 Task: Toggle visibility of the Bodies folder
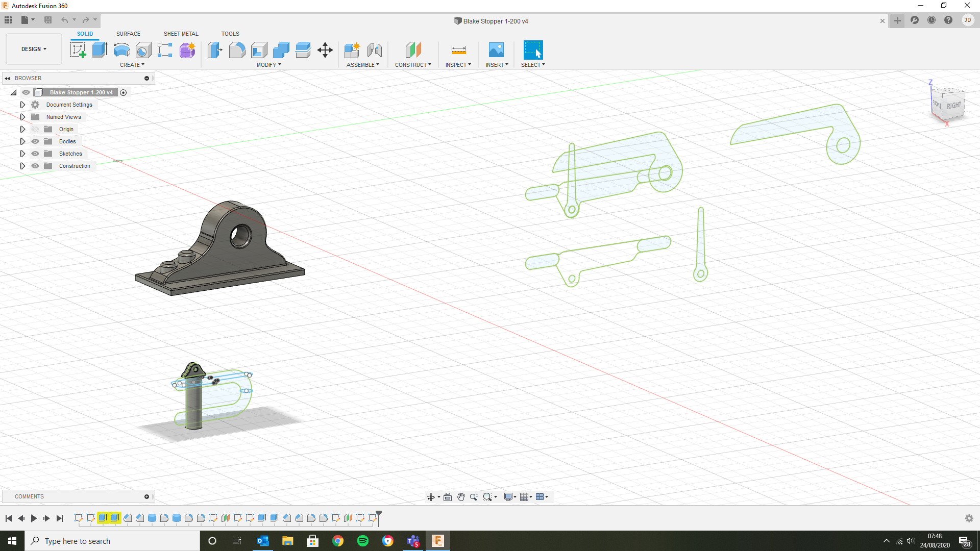[35, 141]
